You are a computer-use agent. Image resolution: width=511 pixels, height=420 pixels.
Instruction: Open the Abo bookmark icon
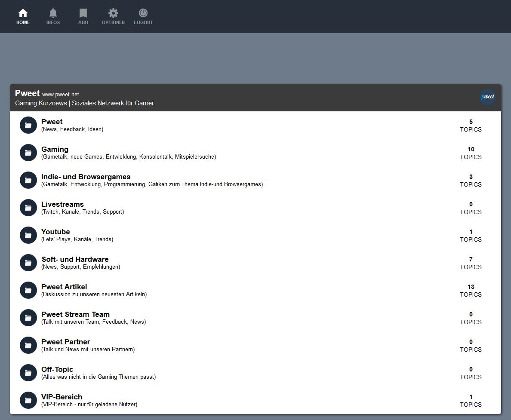pos(83,13)
